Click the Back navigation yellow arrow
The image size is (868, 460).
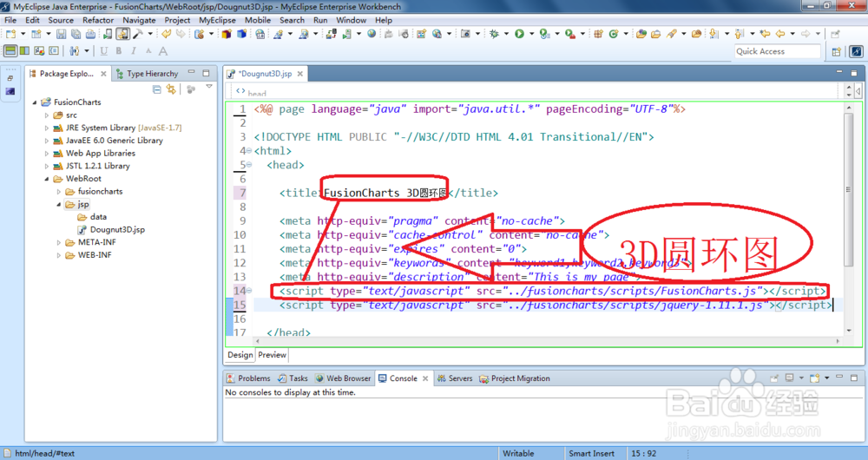pos(780,35)
